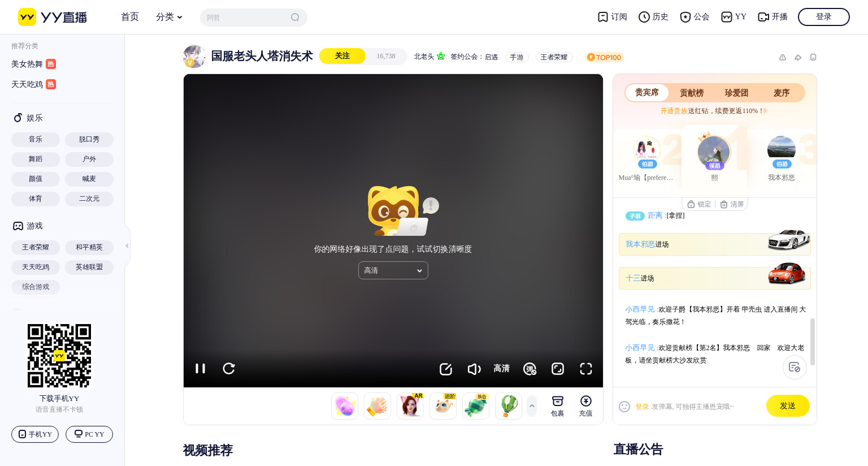Viewport: 868px width, 466px height.
Task: Open 充值 recharge
Action: (586, 406)
